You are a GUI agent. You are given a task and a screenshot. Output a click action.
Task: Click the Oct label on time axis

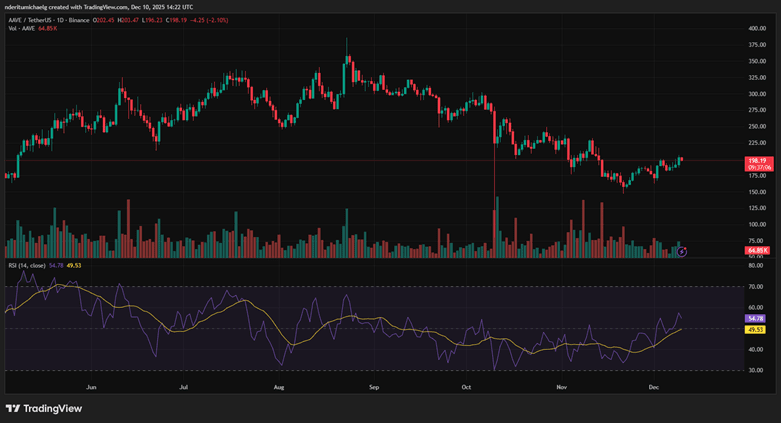point(466,387)
